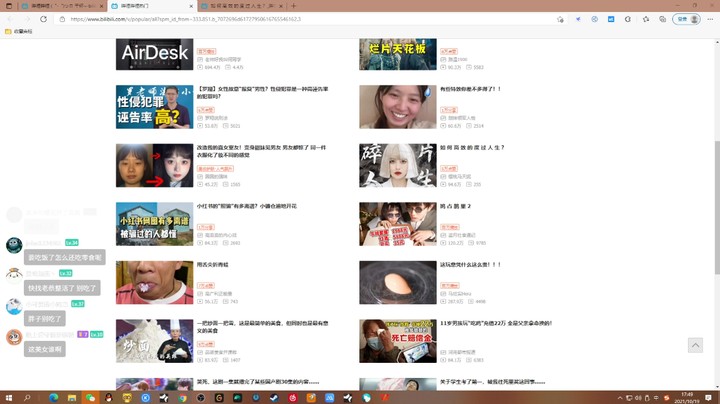This screenshot has height=404, width=720.
Task: Open the Edge favorites list icon
Action: (x=646, y=19)
